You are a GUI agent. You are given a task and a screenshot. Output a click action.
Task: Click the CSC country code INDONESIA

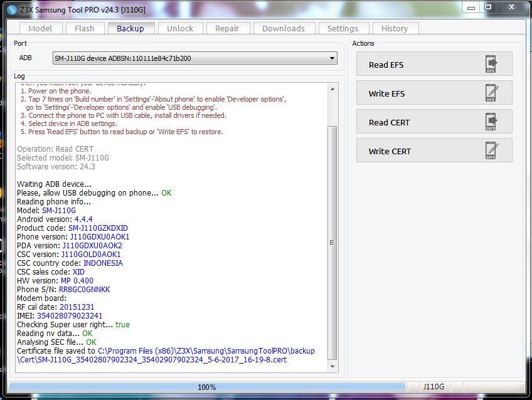103,263
